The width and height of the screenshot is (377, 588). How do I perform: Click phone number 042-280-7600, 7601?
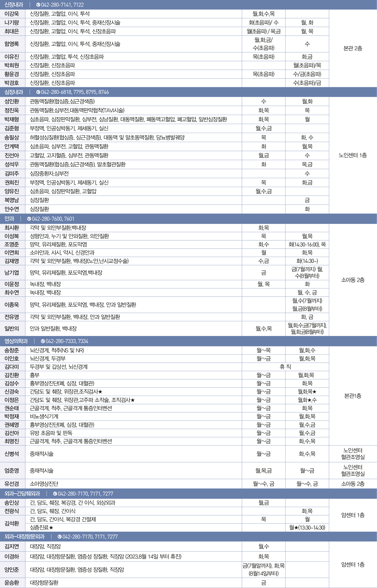(53, 219)
